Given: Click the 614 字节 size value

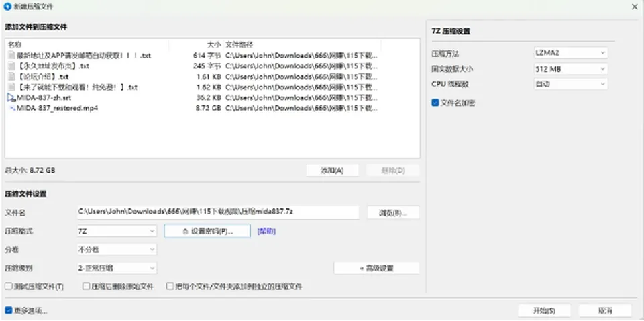Looking at the screenshot, I should 207,56.
